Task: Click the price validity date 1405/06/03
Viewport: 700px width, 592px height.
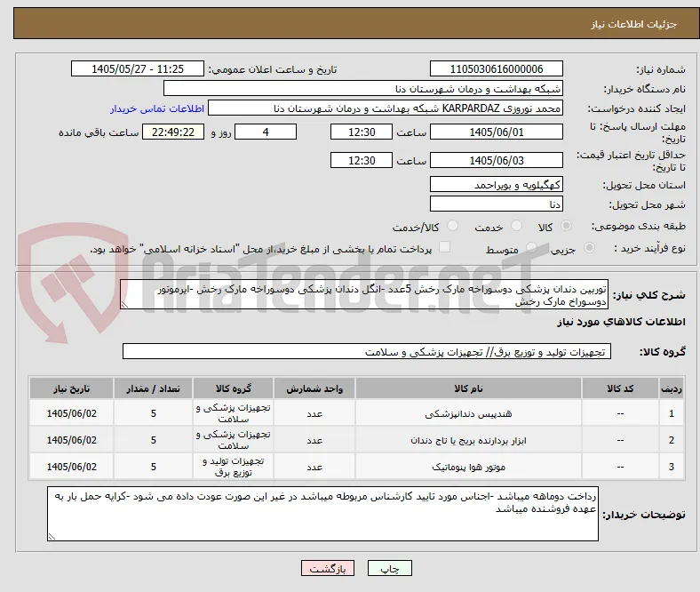Action: [x=496, y=160]
